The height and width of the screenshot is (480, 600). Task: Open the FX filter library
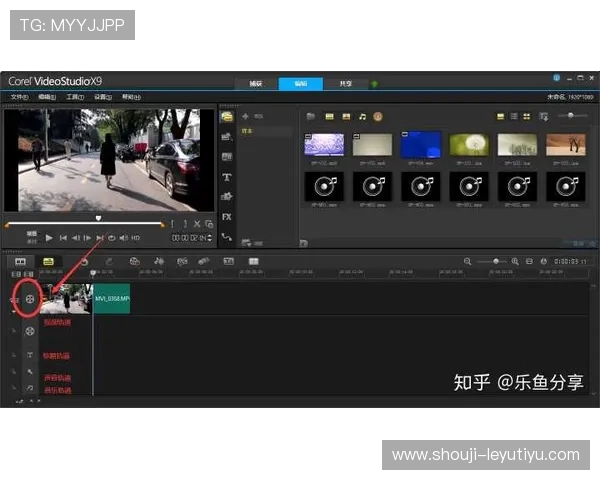227,216
